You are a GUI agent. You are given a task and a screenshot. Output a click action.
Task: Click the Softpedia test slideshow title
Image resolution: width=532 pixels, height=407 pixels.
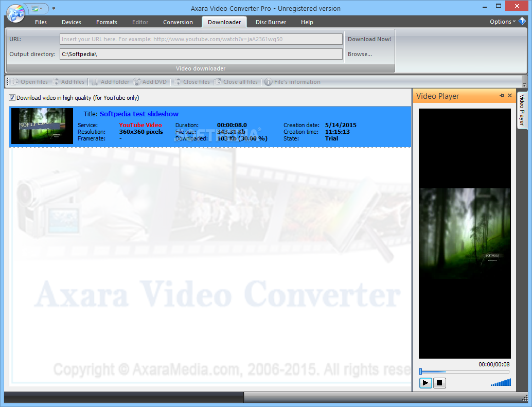click(139, 114)
